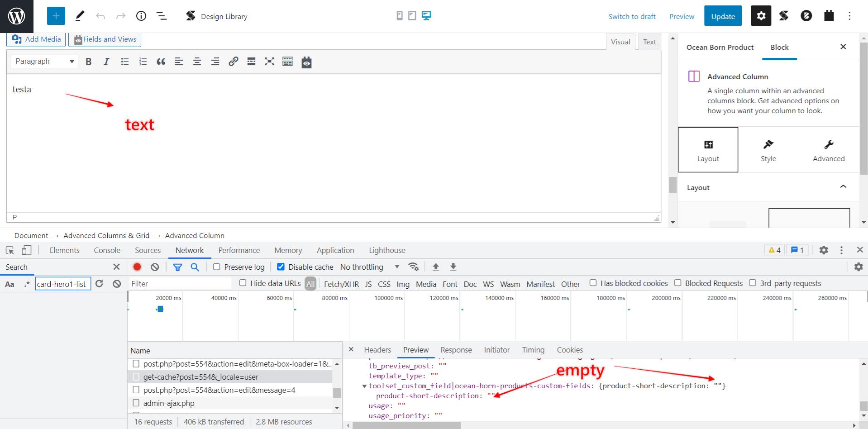Toggle the toolbar kitchen sink icon
Screen dimensions: 868x429
288,62
